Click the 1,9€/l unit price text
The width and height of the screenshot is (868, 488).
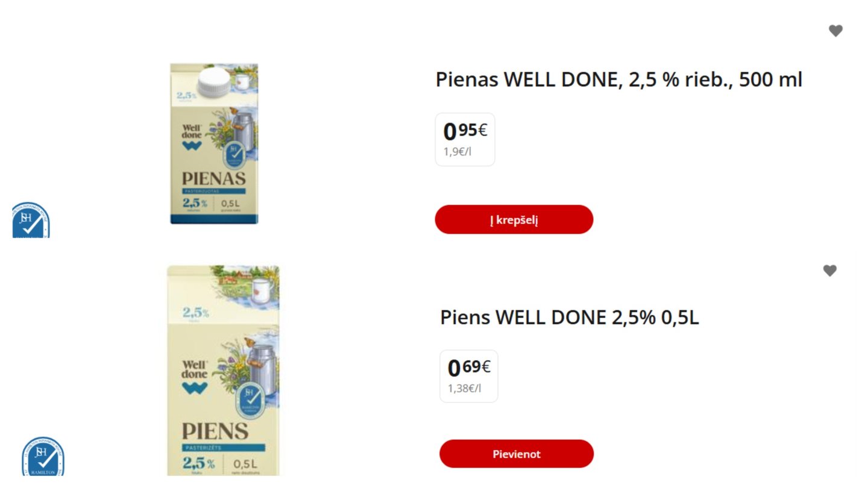coord(457,152)
